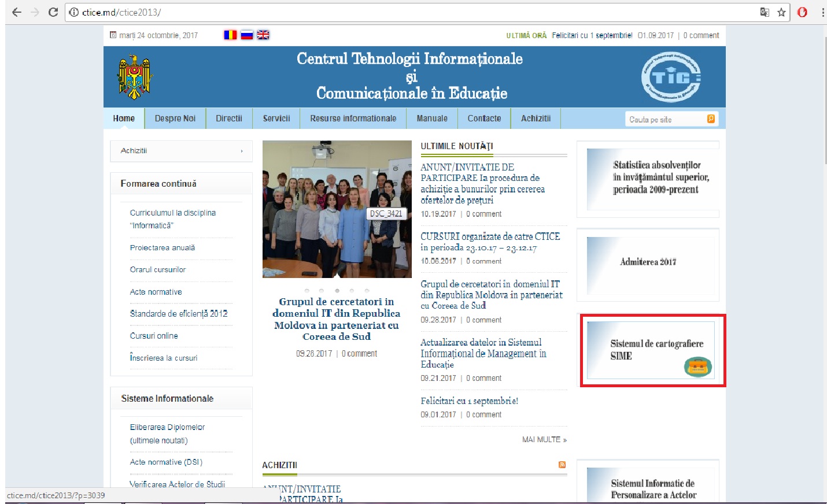Go to the Resurse informationale menu
The image size is (827, 504).
tap(353, 118)
